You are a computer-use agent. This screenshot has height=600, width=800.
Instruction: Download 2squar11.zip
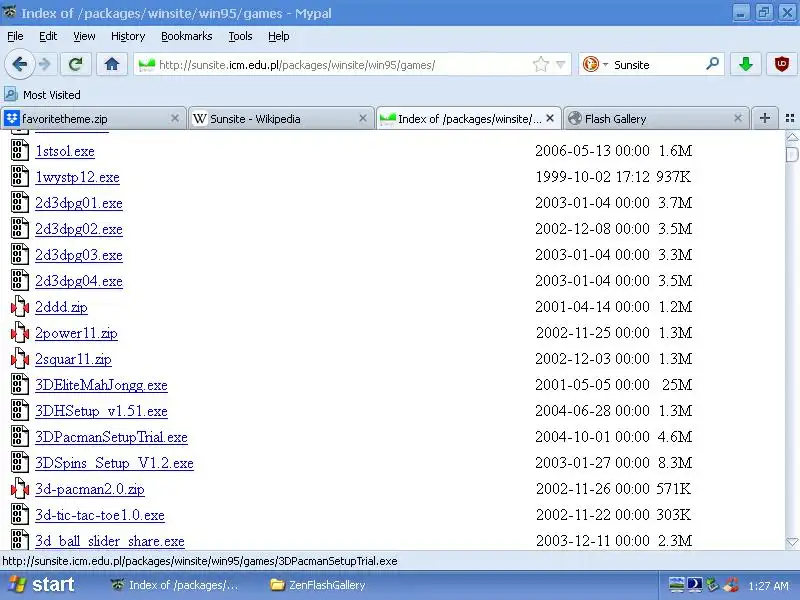point(73,360)
